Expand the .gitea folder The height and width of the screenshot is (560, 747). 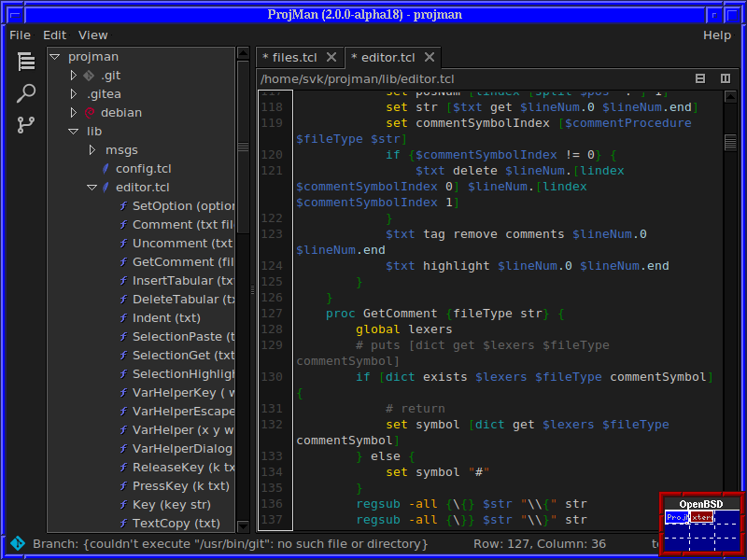(74, 93)
